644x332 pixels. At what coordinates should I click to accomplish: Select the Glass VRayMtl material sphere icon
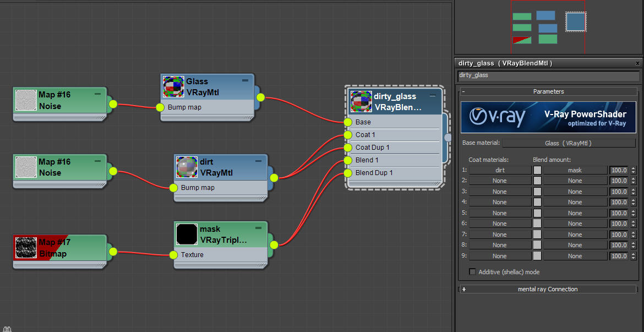pos(173,86)
